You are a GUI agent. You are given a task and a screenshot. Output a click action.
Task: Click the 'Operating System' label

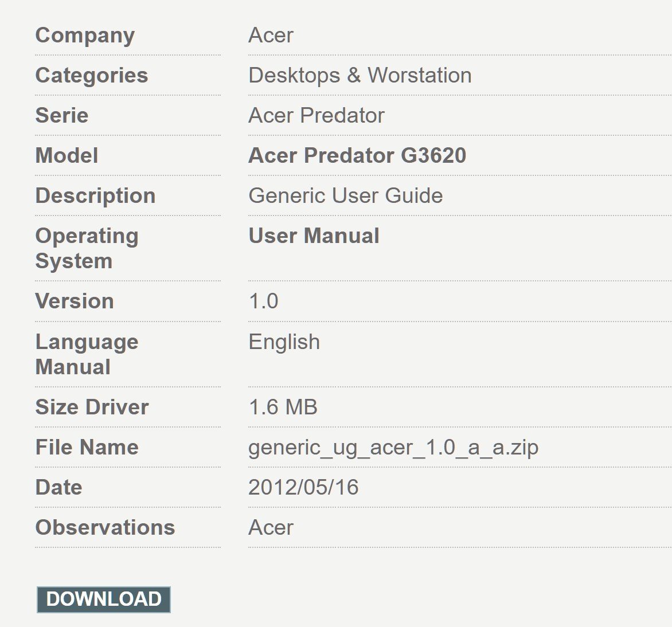(x=87, y=249)
